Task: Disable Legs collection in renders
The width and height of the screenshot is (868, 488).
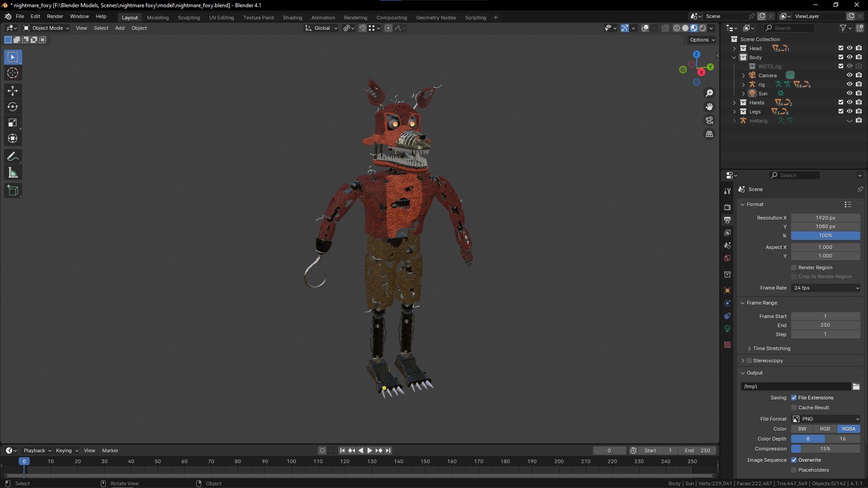Action: [x=859, y=111]
